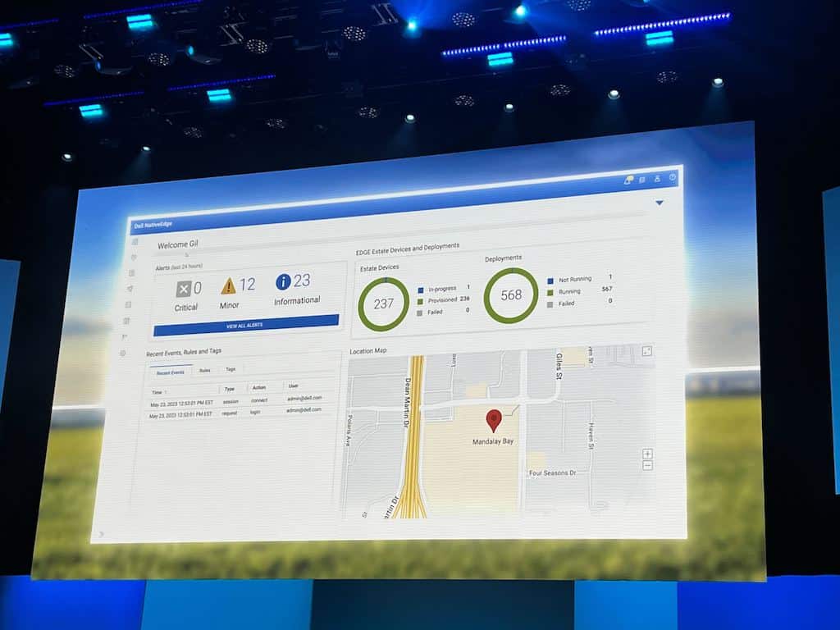
Task: Select the request login event row
Action: tap(235, 413)
